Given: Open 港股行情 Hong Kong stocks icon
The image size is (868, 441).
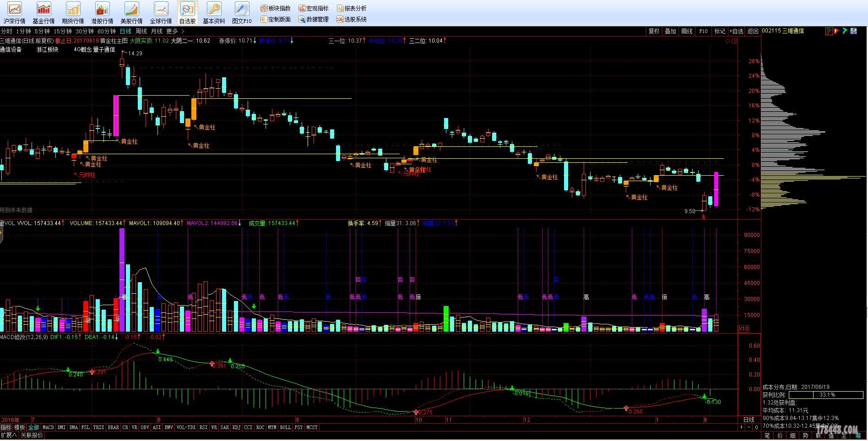Looking at the screenshot, I should 102,13.
